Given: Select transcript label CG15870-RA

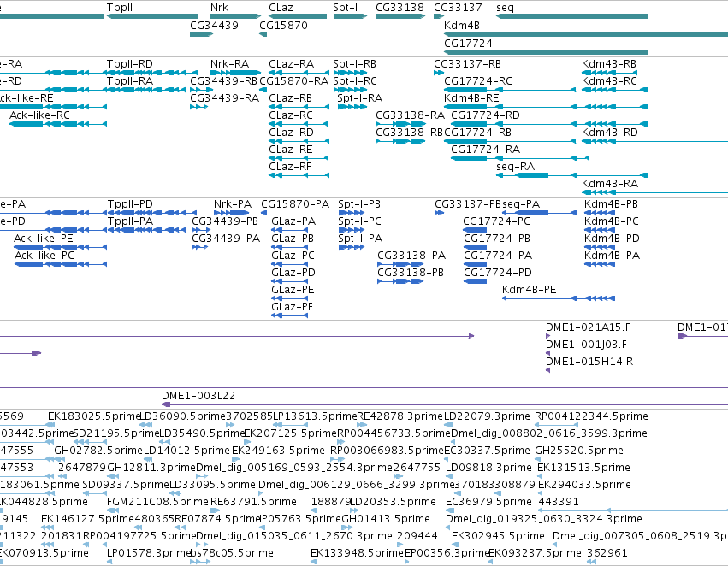Looking at the screenshot, I should [x=294, y=81].
